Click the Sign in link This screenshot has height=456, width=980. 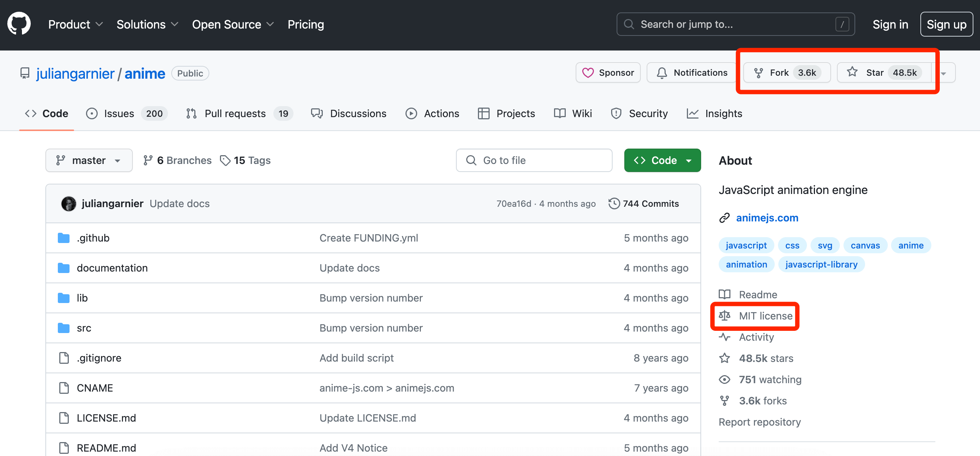[x=890, y=25]
